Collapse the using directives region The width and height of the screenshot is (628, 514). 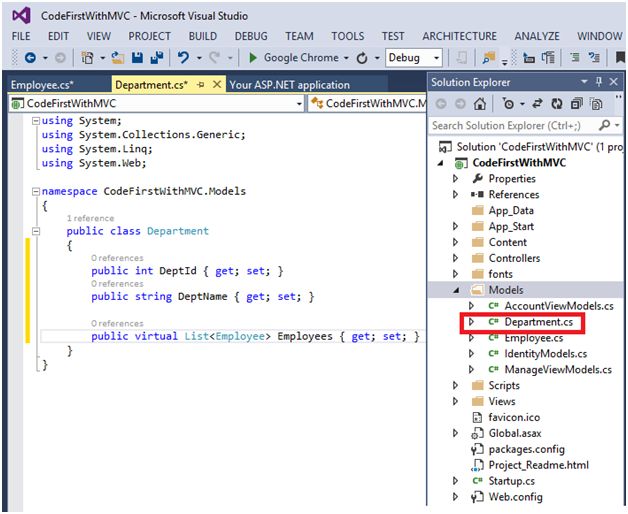point(36,121)
